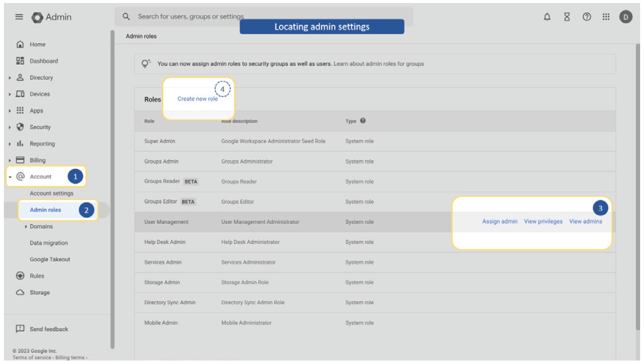The height and width of the screenshot is (364, 644).
Task: Click the Type column help icon
Action: (x=363, y=121)
